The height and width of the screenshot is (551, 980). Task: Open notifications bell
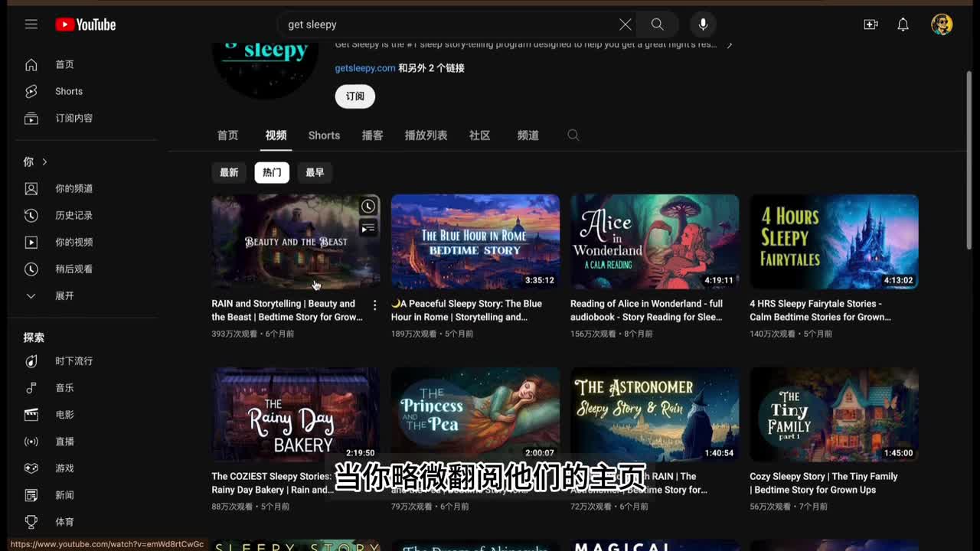(903, 24)
